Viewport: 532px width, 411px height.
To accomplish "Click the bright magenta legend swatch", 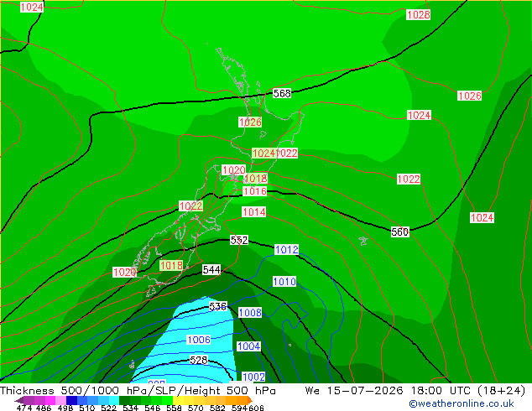I will [x=50, y=400].
